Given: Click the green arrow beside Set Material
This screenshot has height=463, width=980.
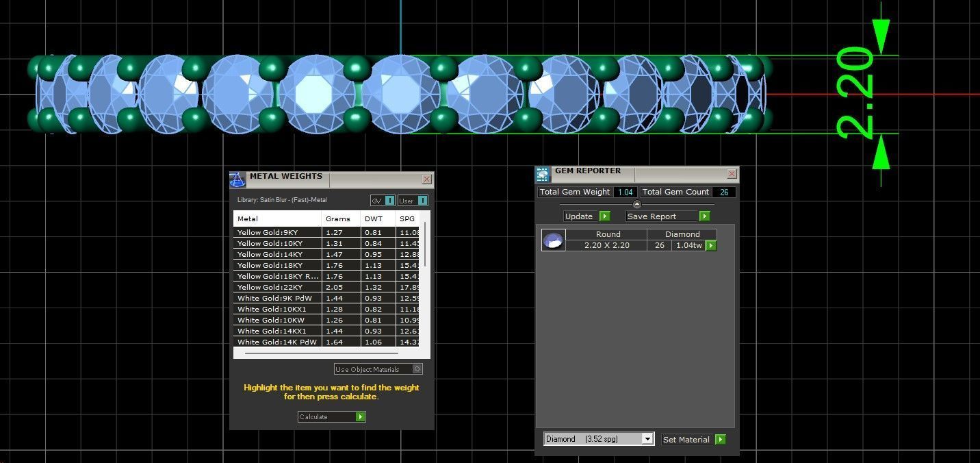Looking at the screenshot, I should click(721, 440).
